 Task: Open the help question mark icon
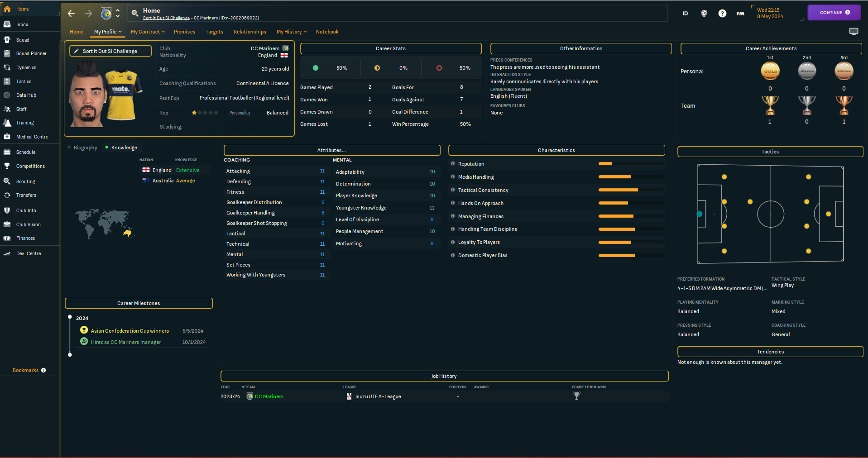point(722,14)
